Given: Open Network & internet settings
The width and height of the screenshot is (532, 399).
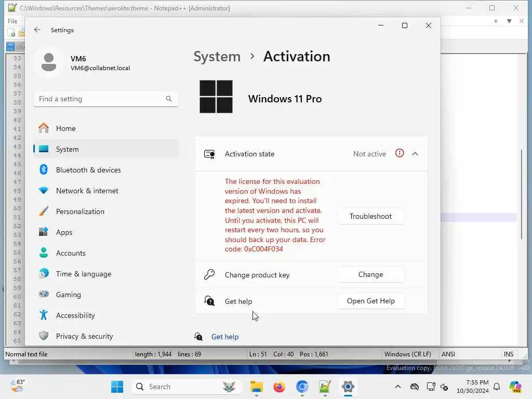Looking at the screenshot, I should pyautogui.click(x=106, y=191).
